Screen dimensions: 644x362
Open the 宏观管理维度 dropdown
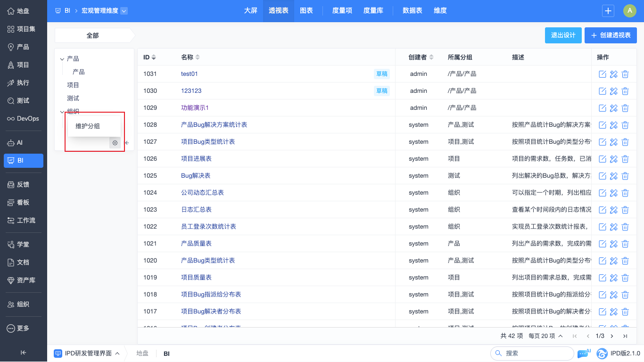click(x=124, y=11)
